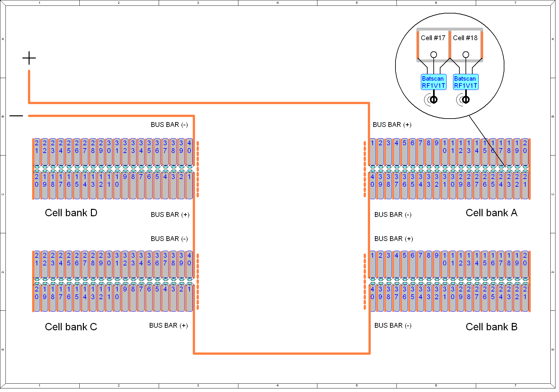Click the dashed connector right of Cell bank C

198,281
